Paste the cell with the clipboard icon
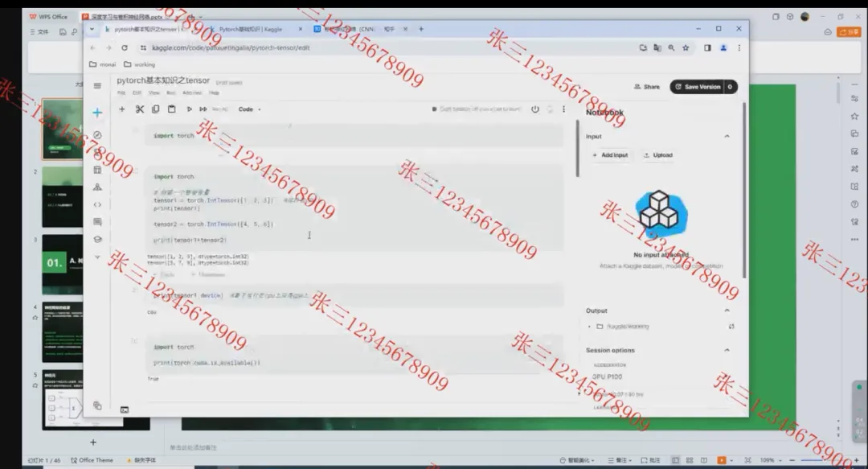 [172, 109]
